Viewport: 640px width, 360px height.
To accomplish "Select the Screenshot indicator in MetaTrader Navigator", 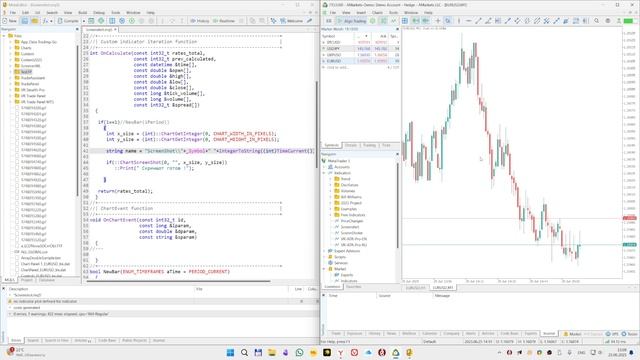I will click(x=347, y=227).
